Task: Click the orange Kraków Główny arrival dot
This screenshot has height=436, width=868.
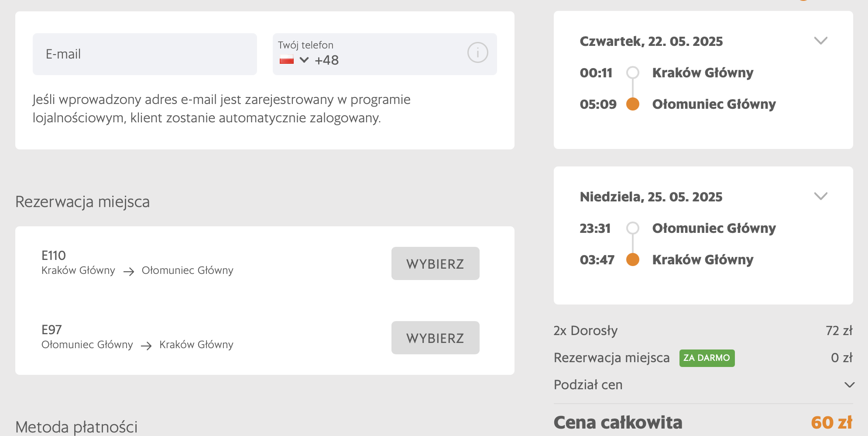Action: tap(632, 260)
